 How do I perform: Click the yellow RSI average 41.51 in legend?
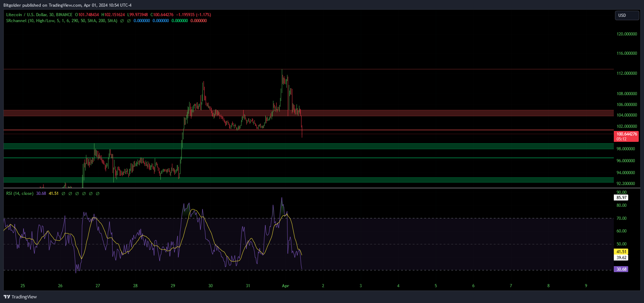coord(54,193)
